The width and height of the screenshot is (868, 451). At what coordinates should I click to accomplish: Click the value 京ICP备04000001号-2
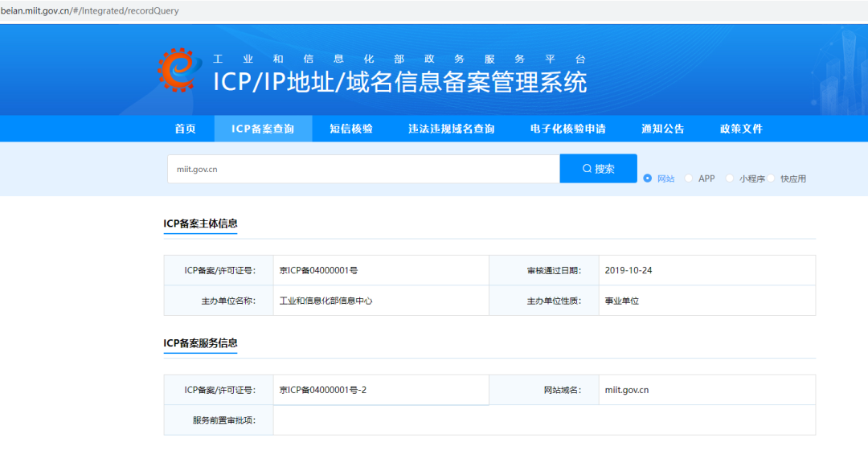pos(323,390)
